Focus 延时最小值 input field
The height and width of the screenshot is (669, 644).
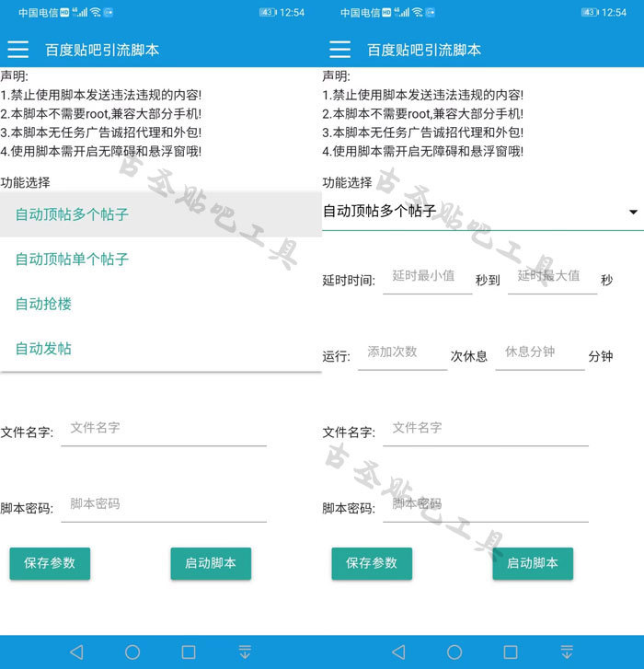point(428,277)
